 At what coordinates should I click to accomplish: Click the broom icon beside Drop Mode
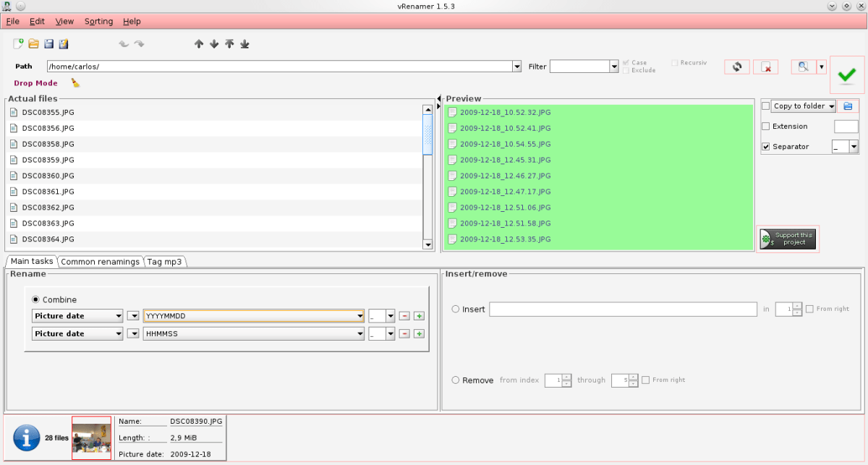(x=75, y=83)
